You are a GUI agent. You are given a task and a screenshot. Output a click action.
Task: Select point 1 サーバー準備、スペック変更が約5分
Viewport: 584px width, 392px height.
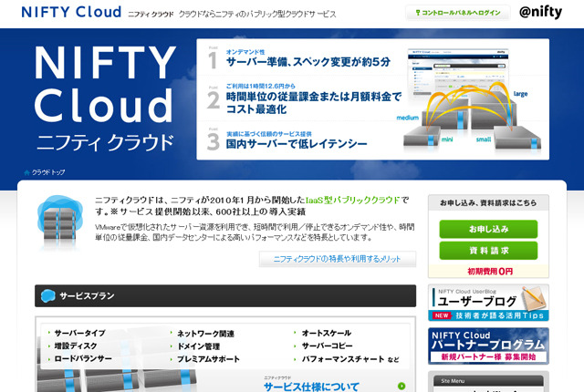(x=308, y=62)
